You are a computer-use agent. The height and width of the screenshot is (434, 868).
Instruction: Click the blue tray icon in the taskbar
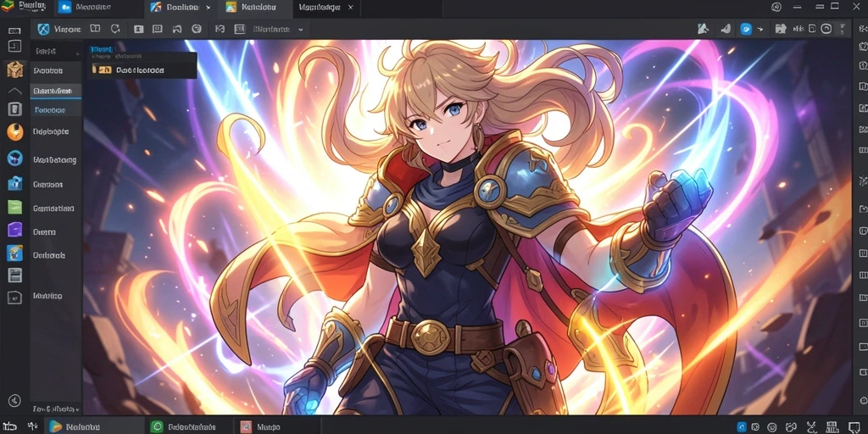pos(742,427)
